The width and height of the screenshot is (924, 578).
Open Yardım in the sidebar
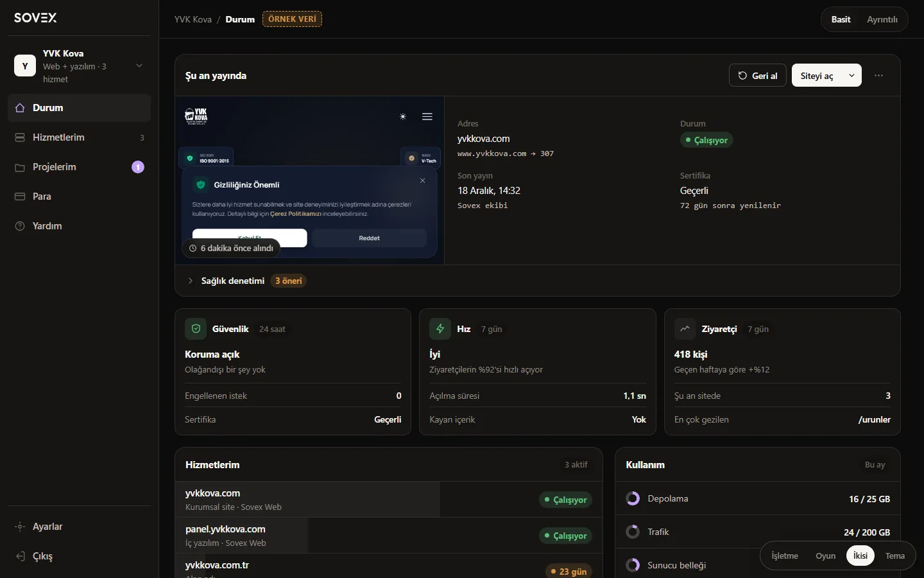[79, 226]
